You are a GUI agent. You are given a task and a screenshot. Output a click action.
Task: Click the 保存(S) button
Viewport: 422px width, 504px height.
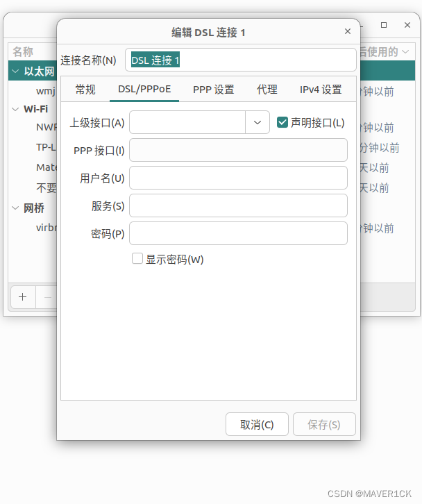click(324, 424)
